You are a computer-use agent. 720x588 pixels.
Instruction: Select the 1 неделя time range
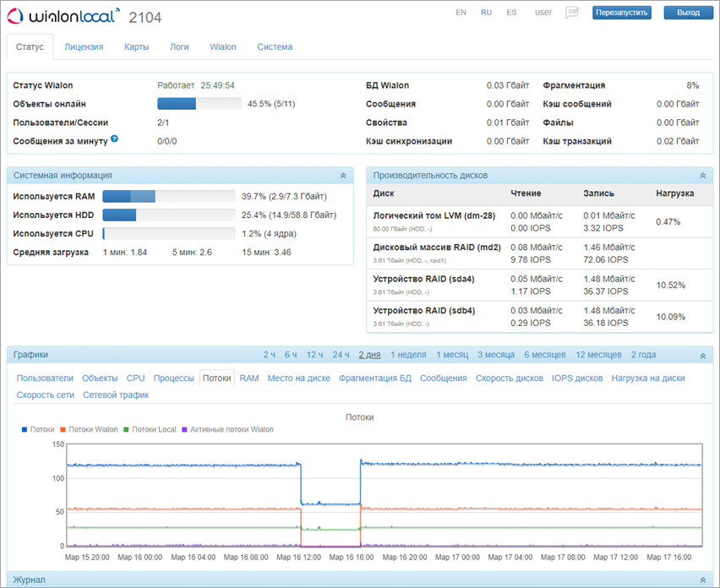click(x=408, y=355)
